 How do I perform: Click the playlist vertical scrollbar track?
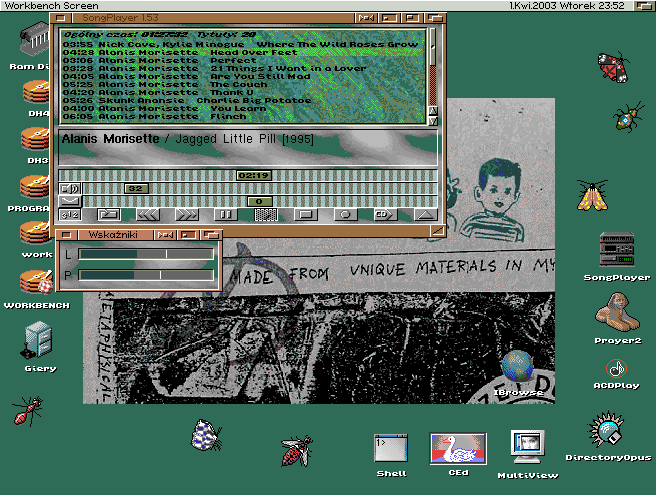click(433, 67)
